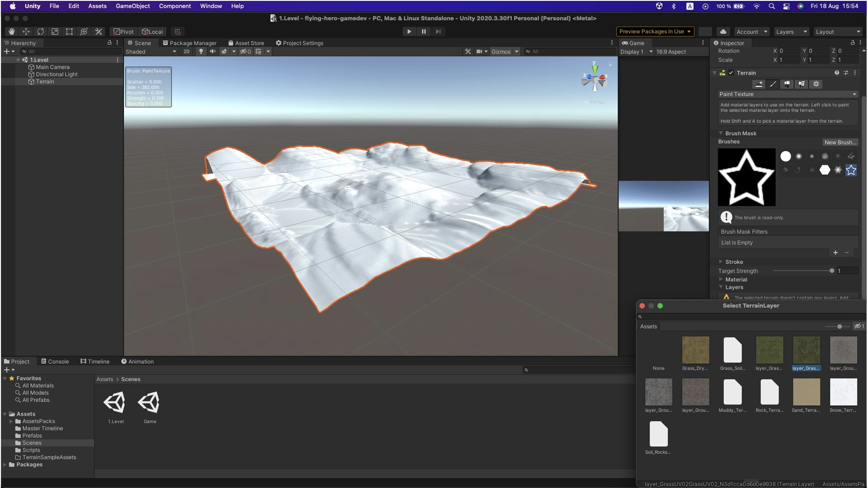
Task: Open the Shaded draw mode dropdown
Action: tap(151, 52)
